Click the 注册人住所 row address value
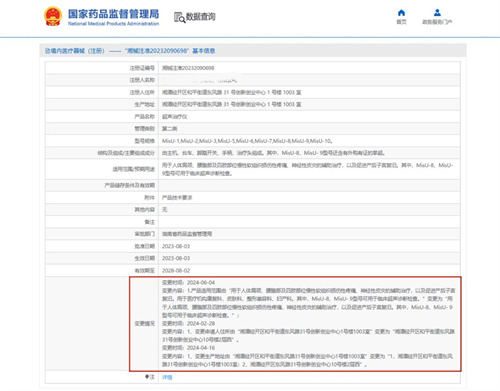 [232, 92]
